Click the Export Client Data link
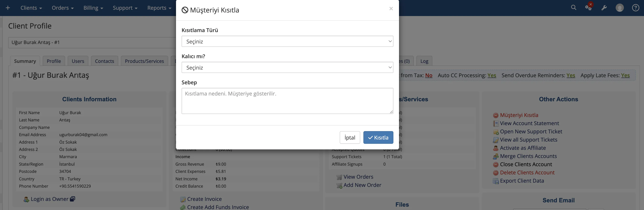 click(x=522, y=181)
